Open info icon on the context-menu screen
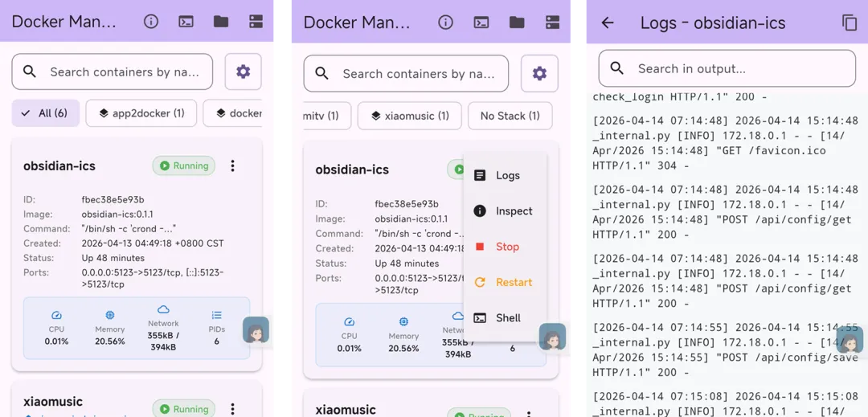The height and width of the screenshot is (417, 868). 445,22
